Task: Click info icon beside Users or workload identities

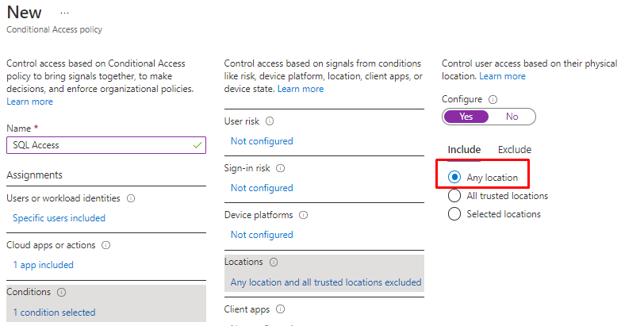Action: [131, 198]
